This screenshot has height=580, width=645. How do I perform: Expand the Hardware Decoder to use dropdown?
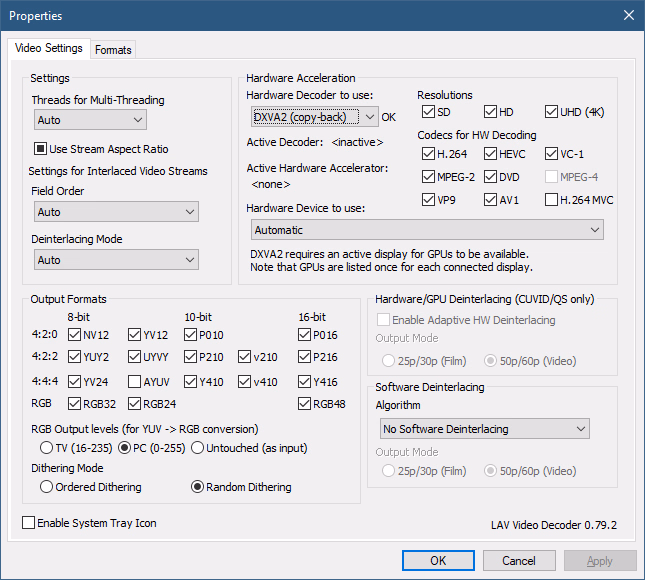[312, 117]
